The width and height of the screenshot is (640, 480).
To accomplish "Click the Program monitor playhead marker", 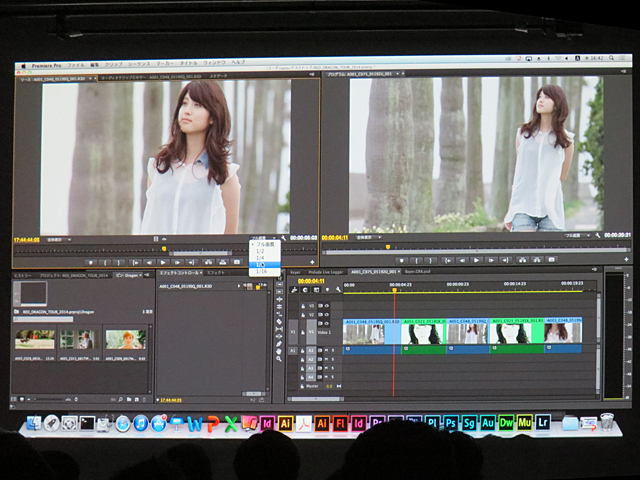I will (388, 247).
